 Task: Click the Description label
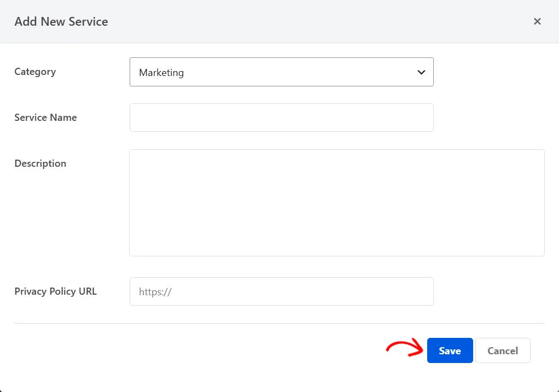(x=40, y=163)
